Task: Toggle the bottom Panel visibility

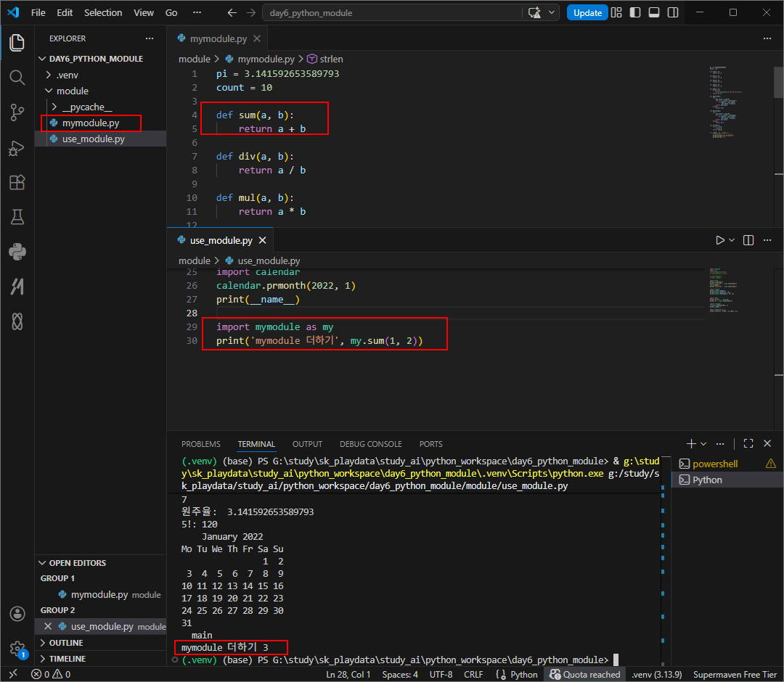Action: click(654, 12)
